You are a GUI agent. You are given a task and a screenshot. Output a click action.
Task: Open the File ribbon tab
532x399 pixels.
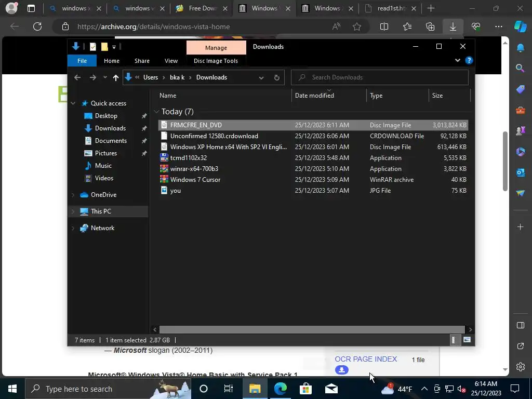pyautogui.click(x=82, y=61)
